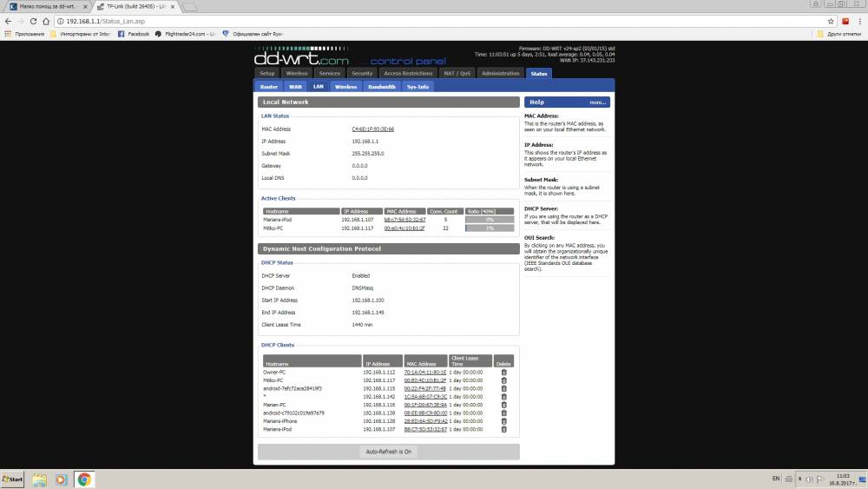Delete lease for 192.168.1.142

tap(503, 397)
